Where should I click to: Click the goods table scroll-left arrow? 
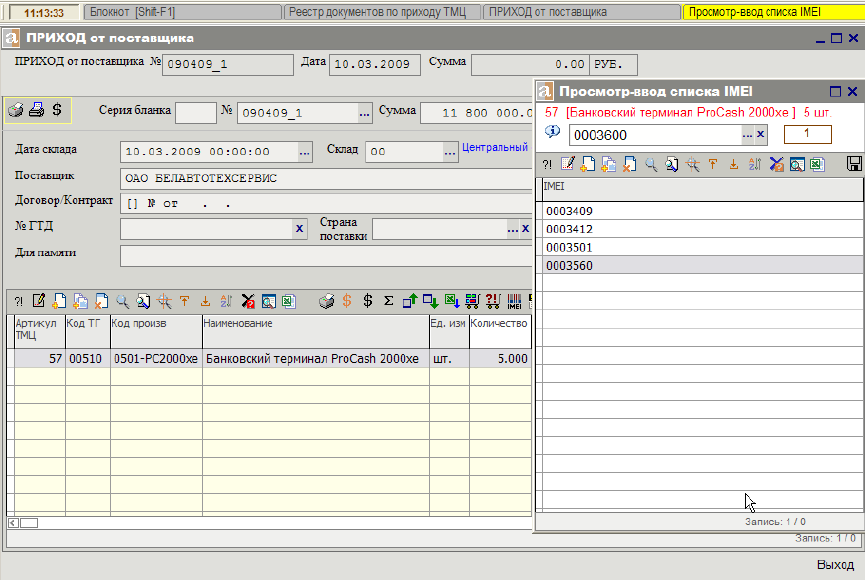13,523
